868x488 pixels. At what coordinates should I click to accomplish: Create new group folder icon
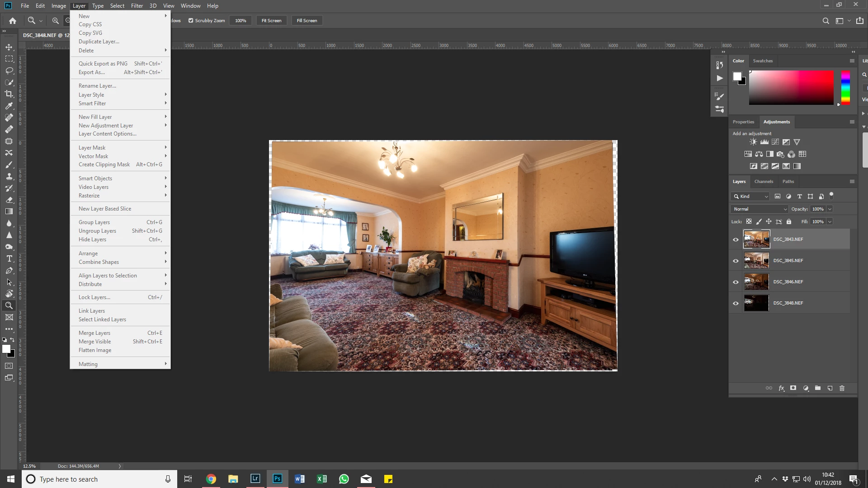tap(818, 388)
